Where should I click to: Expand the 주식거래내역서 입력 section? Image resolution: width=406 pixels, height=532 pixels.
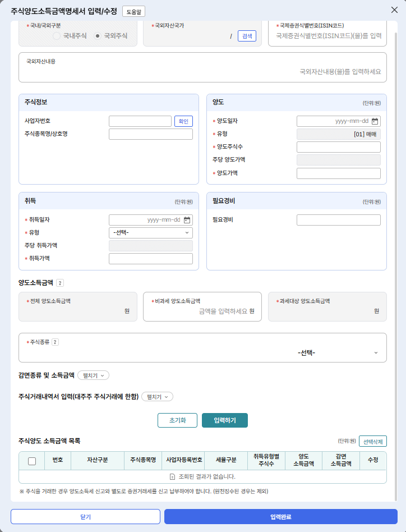click(157, 397)
